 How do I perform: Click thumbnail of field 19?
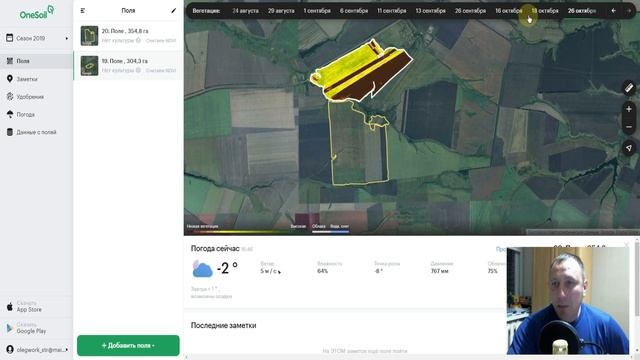89,66
